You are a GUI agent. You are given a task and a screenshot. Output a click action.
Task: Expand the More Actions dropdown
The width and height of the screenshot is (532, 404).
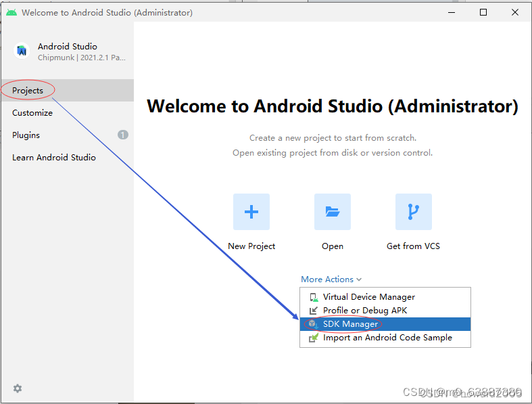coord(331,279)
